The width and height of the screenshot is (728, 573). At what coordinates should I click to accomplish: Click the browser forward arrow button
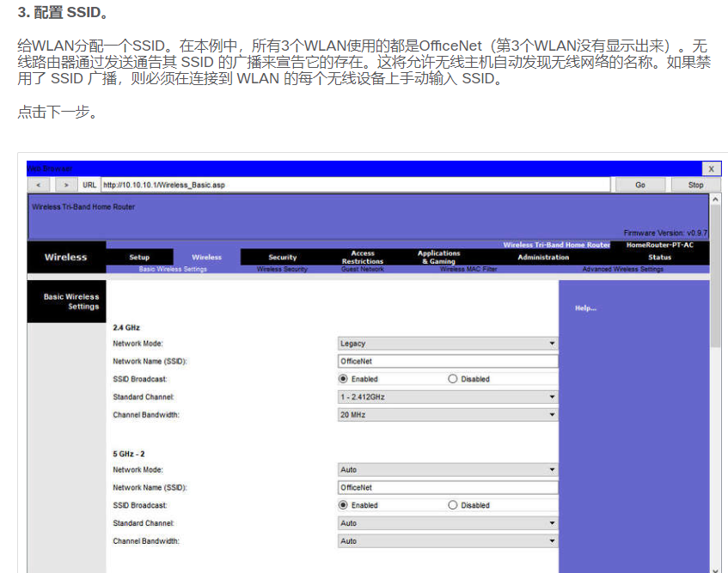pyautogui.click(x=66, y=185)
